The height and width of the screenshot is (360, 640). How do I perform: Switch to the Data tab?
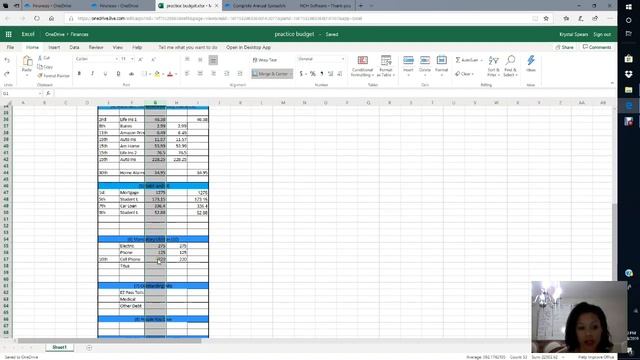pos(74,47)
